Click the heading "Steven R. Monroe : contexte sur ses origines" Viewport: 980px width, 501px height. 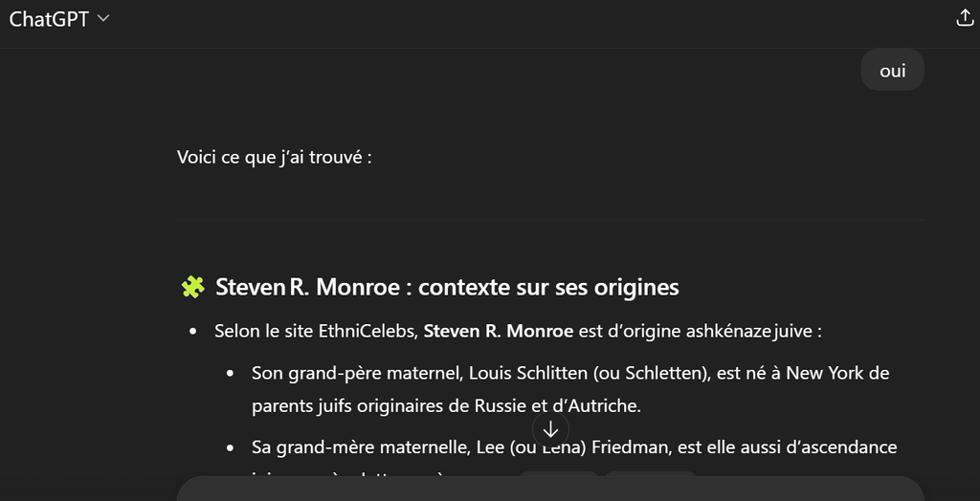(447, 287)
